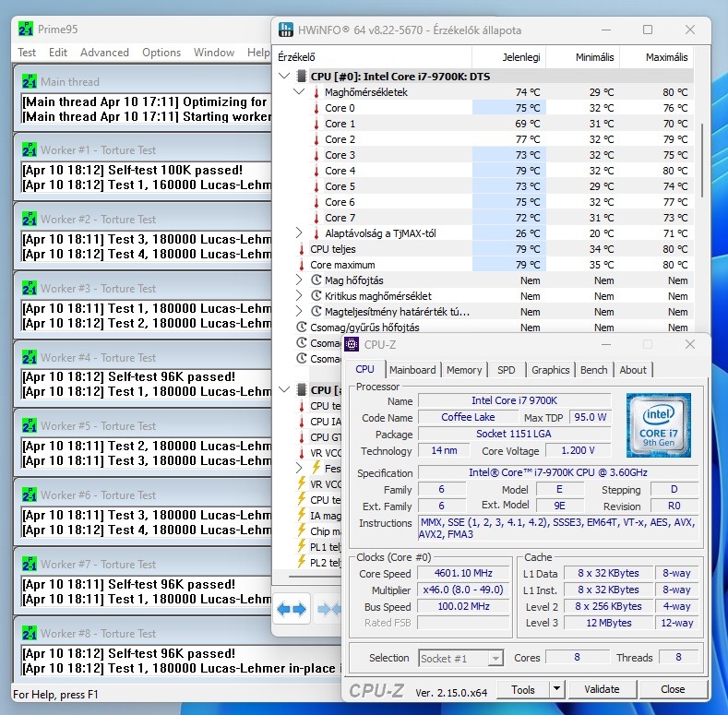Click the Core Voltage 1.200 V field

(x=578, y=451)
